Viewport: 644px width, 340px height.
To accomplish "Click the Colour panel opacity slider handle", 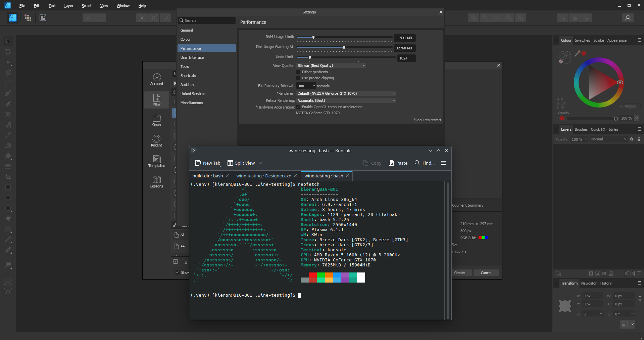I will pos(615,118).
